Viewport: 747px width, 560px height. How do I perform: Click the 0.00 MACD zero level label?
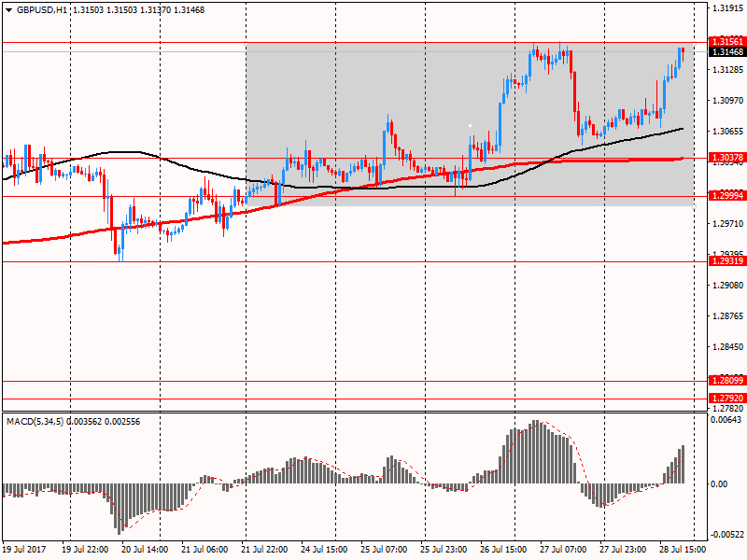coord(719,484)
